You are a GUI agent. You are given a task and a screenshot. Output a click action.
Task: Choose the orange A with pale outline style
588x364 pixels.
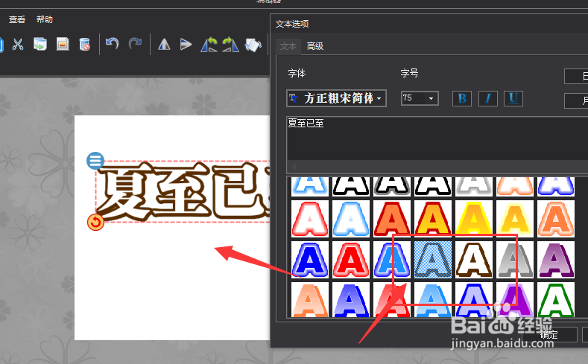coord(556,219)
